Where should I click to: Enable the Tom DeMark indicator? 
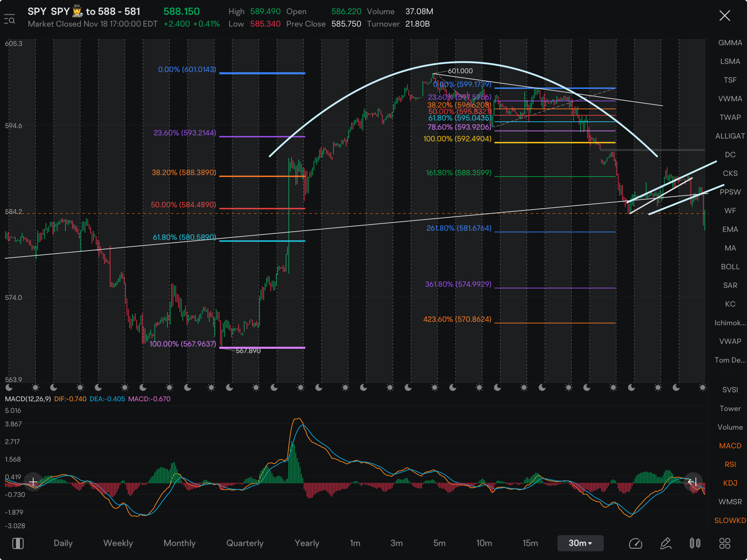[730, 360]
